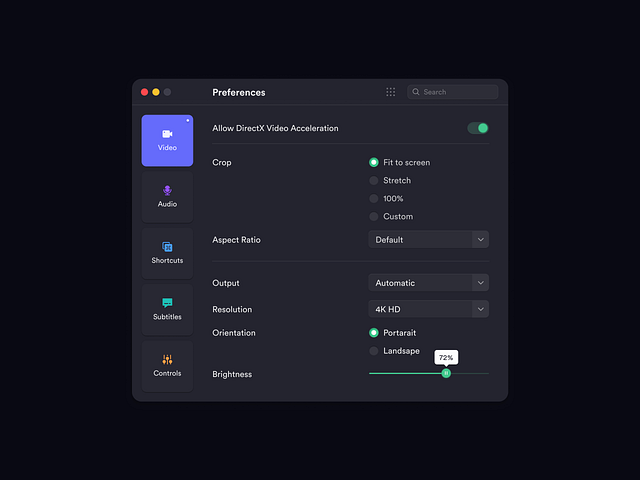640x480 pixels.
Task: Click the red close window button
Action: click(x=144, y=92)
